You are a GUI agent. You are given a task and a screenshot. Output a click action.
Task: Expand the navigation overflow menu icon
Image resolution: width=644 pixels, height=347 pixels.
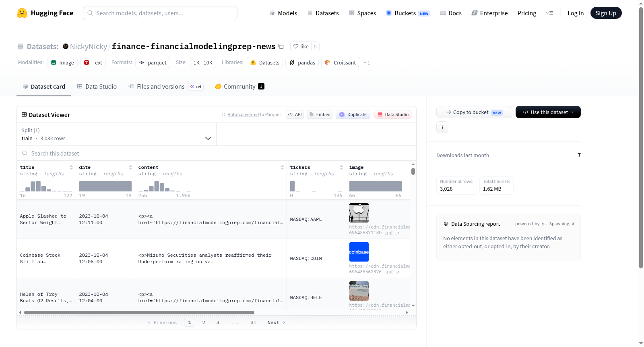(x=549, y=13)
